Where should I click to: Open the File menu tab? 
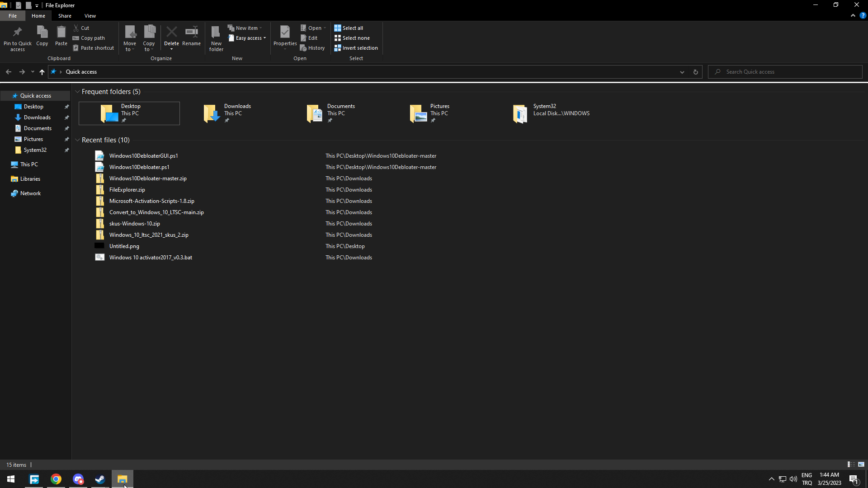click(13, 16)
